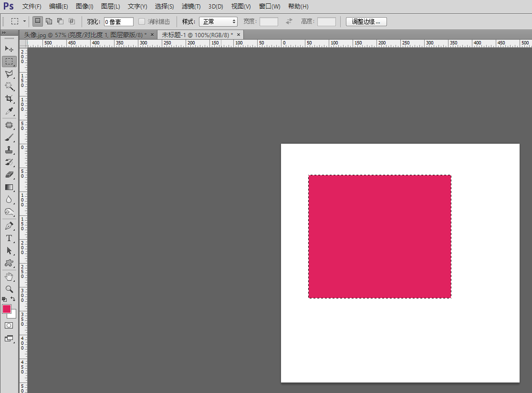Select the Move tool
Image resolution: width=532 pixels, height=393 pixels.
9,49
